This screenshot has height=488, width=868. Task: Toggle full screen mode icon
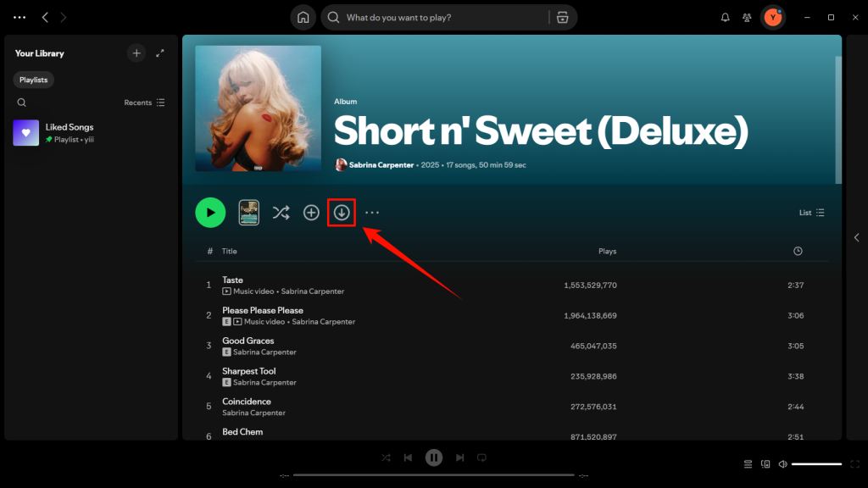click(x=854, y=463)
